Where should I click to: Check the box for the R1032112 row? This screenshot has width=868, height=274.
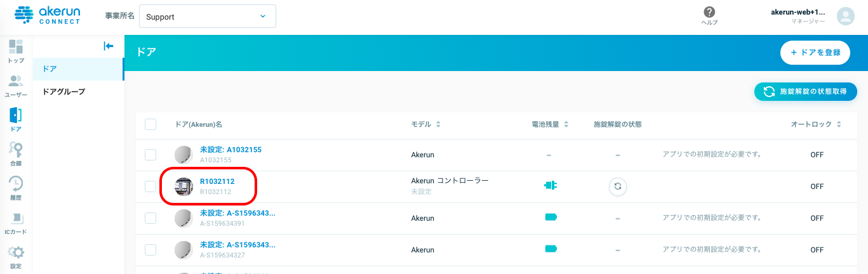tap(150, 186)
